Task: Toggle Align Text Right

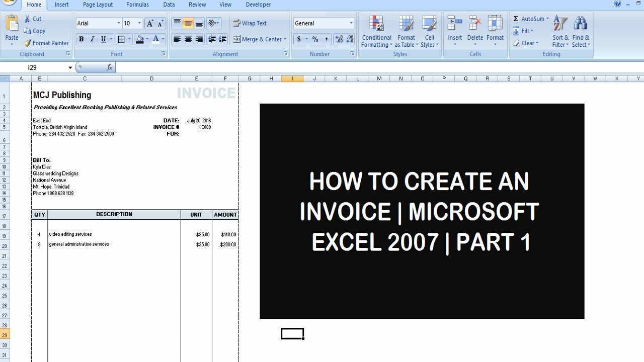Action: (x=199, y=39)
